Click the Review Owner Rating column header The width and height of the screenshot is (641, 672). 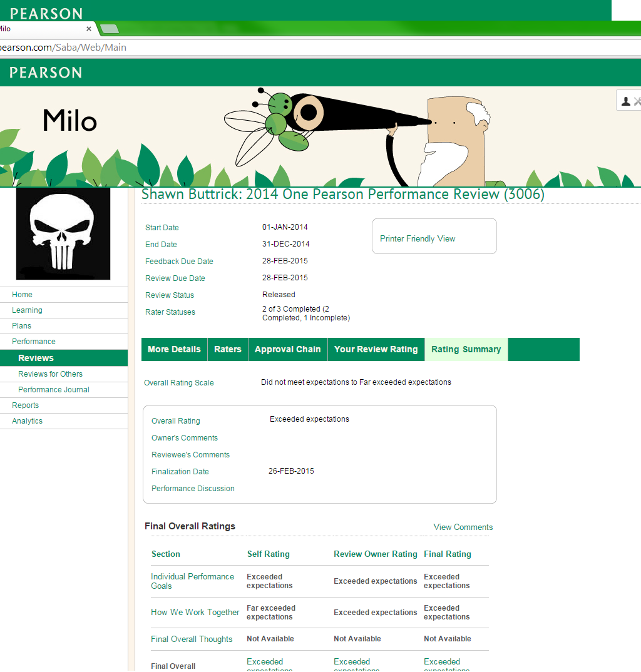(x=376, y=554)
